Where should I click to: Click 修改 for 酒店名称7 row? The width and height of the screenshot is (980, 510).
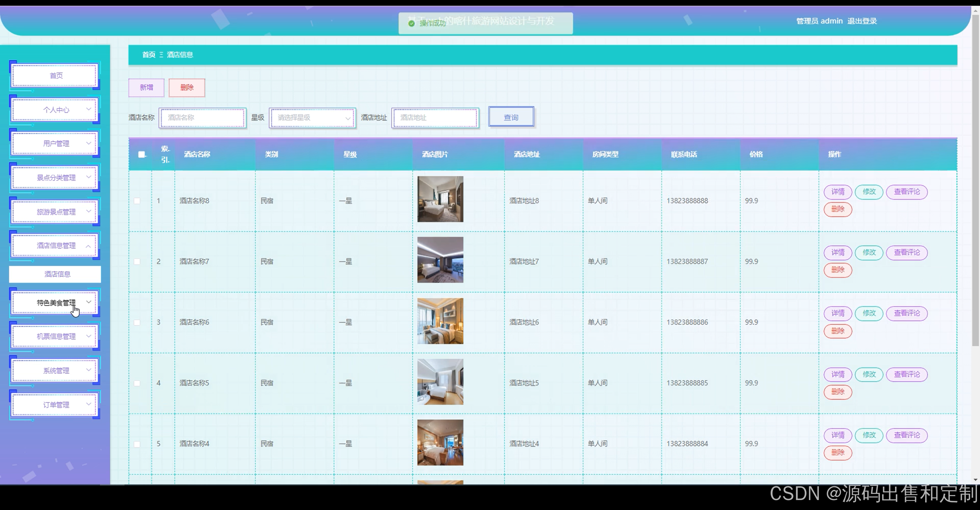tap(869, 253)
